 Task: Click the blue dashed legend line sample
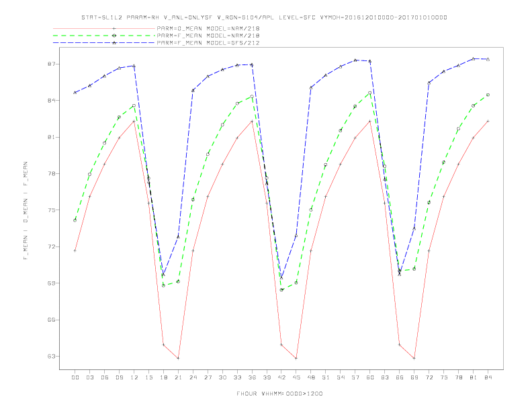[x=104, y=43]
